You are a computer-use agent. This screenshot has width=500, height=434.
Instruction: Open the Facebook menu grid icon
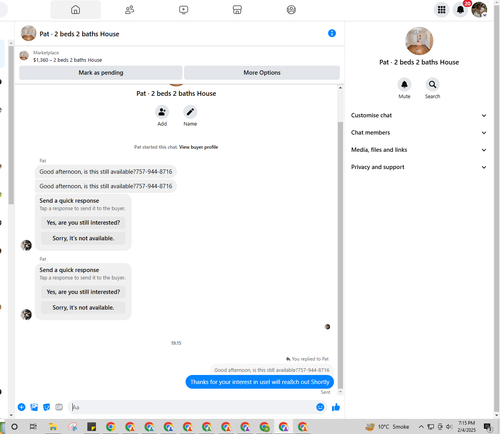(441, 10)
